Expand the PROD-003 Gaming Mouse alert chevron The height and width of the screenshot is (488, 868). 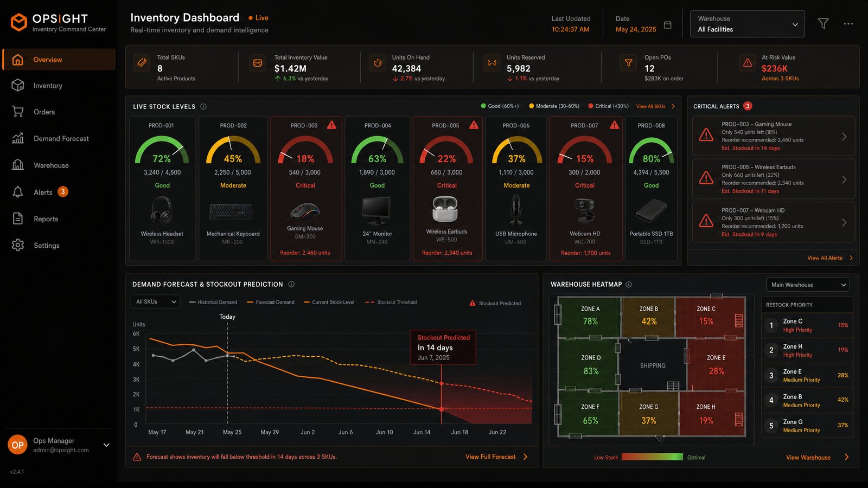coord(844,137)
